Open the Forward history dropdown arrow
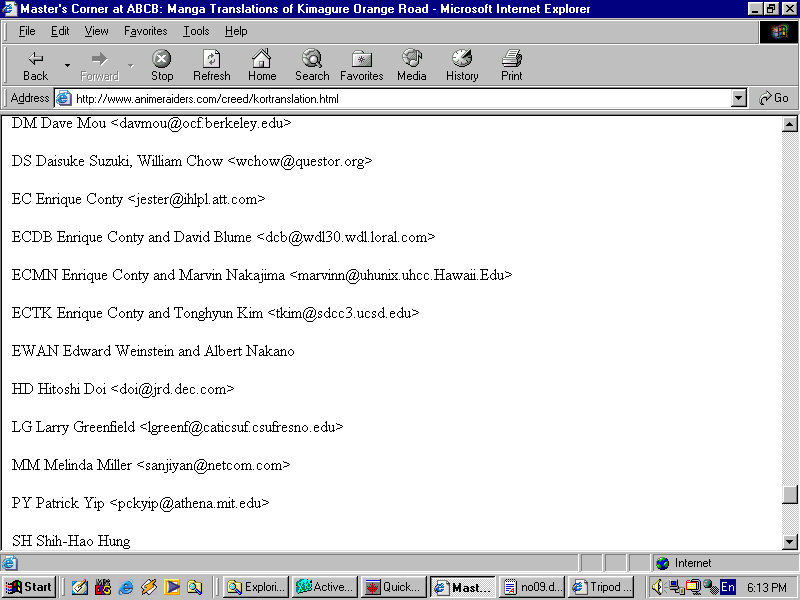Viewport: 800px width, 600px height. coord(131,65)
